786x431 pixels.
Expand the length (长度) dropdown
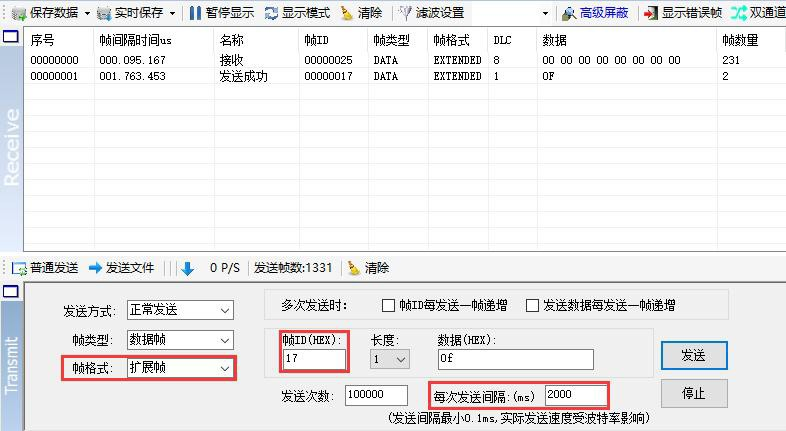coord(402,359)
